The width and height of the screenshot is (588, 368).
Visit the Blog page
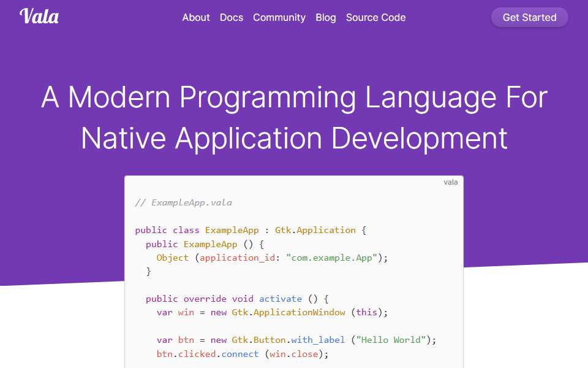tap(325, 18)
